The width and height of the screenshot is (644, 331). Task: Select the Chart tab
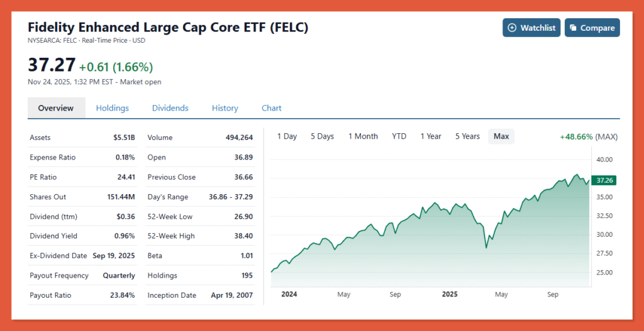pos(271,108)
